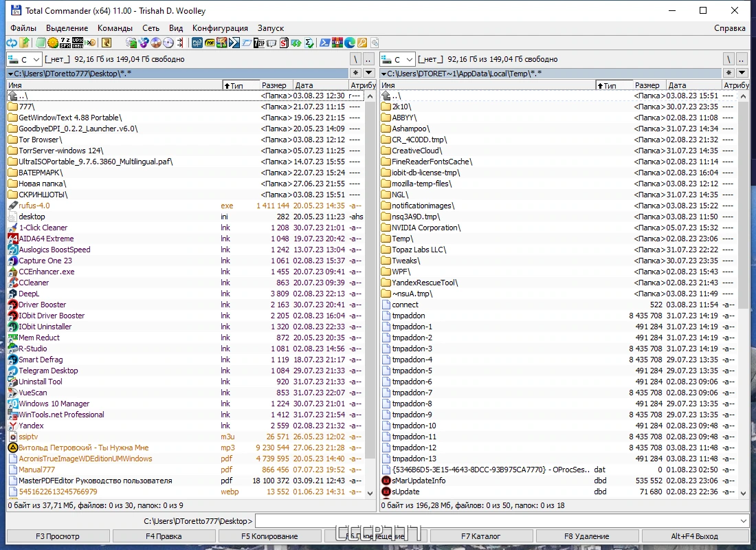This screenshot has width=756, height=550.
Task: Click the checksum sigma toolbar icon
Action: (309, 43)
